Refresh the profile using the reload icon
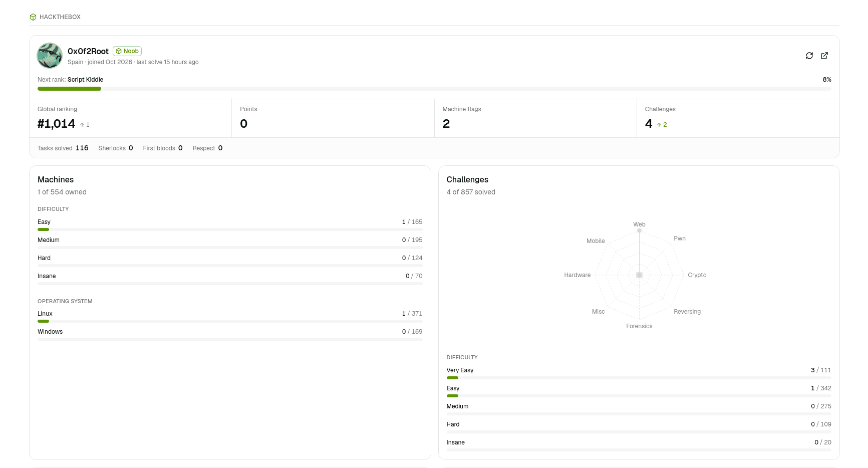 tap(809, 56)
